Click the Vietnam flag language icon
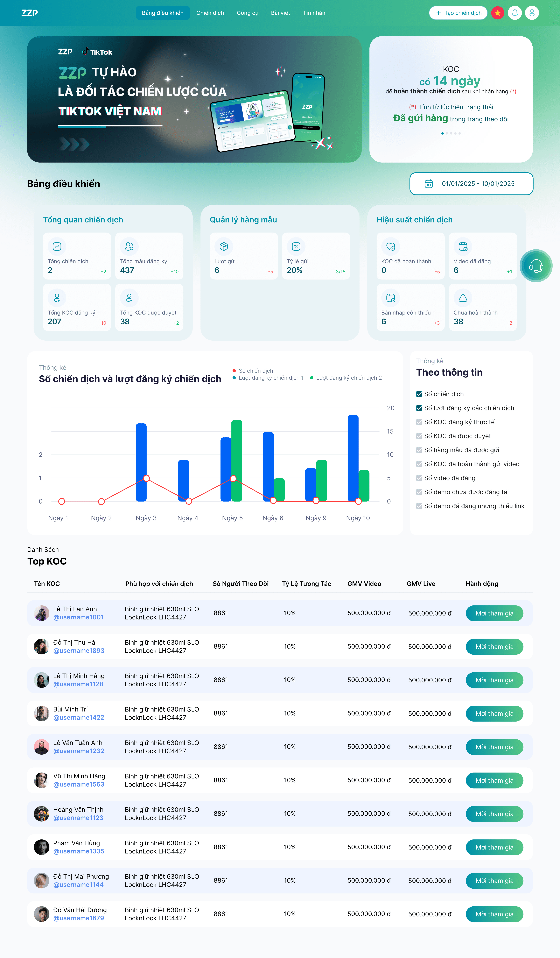560x958 pixels. coord(498,13)
